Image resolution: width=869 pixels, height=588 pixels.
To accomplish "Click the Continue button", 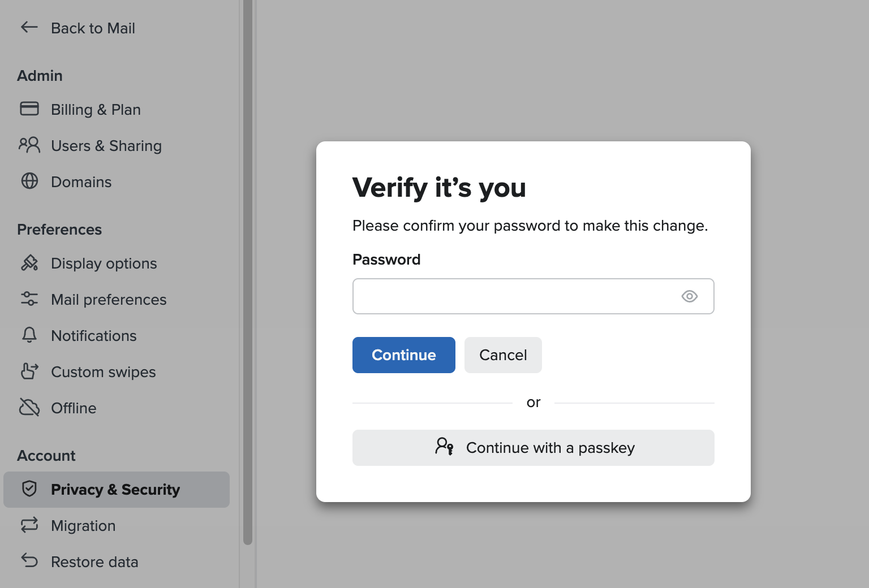I will [403, 355].
